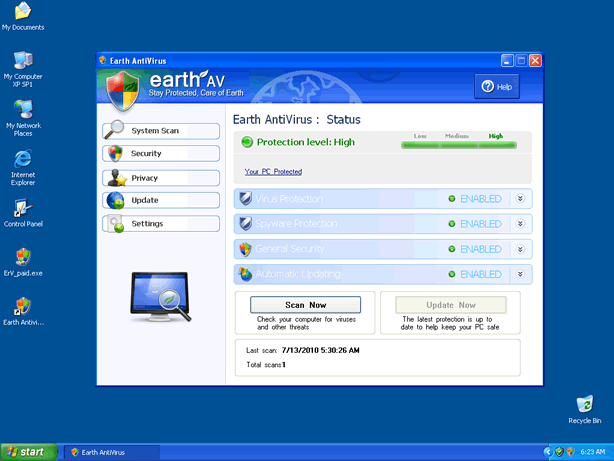
Task: Click the Update globe icon
Action: 116,201
